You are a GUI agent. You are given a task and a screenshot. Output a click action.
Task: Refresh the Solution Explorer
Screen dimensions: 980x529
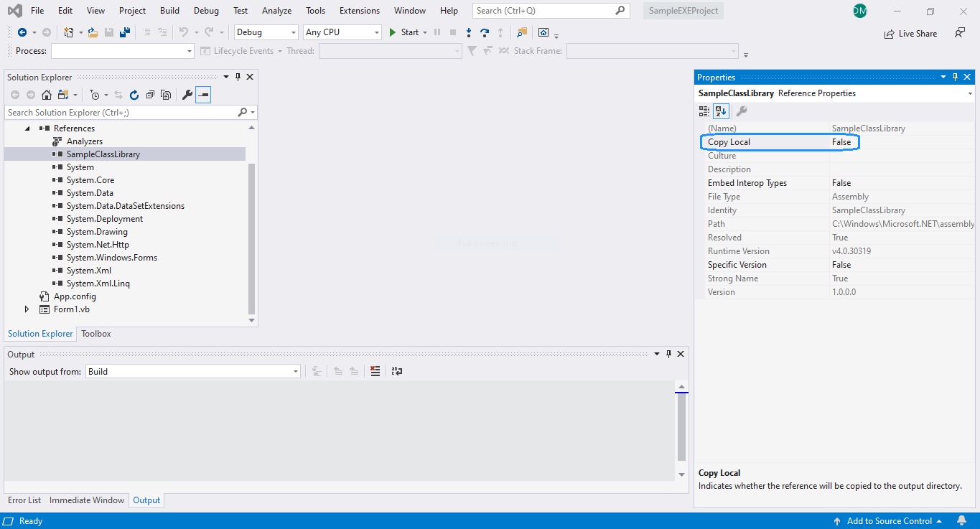coord(134,94)
